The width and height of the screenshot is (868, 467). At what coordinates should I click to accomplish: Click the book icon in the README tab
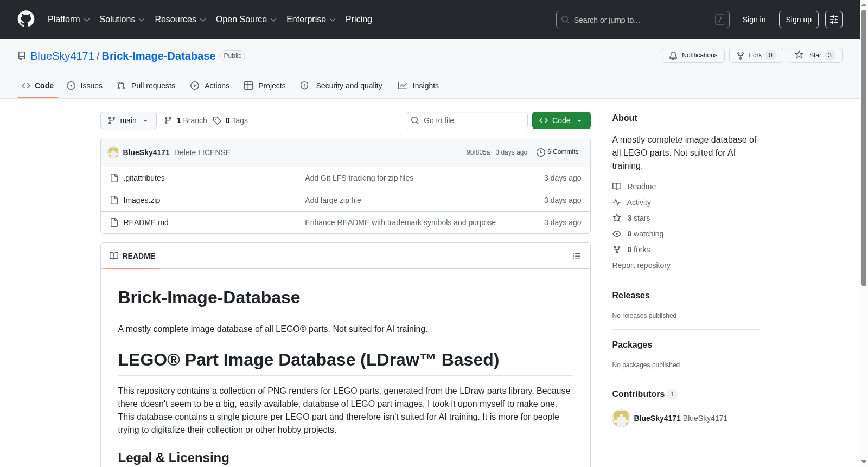tap(114, 256)
